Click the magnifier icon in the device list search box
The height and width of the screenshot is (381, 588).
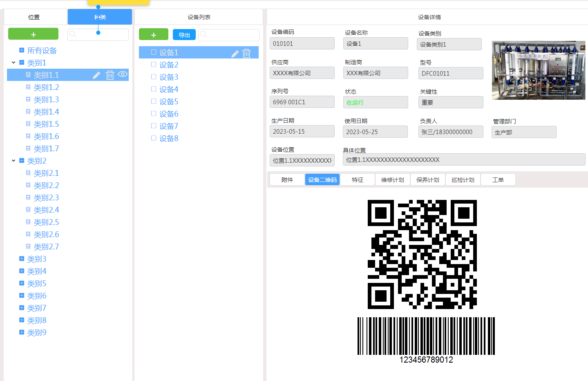click(x=203, y=35)
